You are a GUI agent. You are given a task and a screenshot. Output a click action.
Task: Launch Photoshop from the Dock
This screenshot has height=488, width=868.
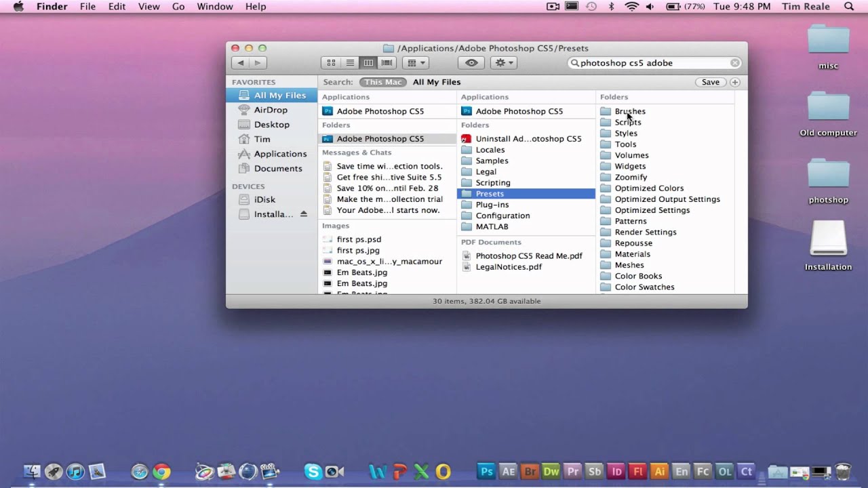[486, 471]
